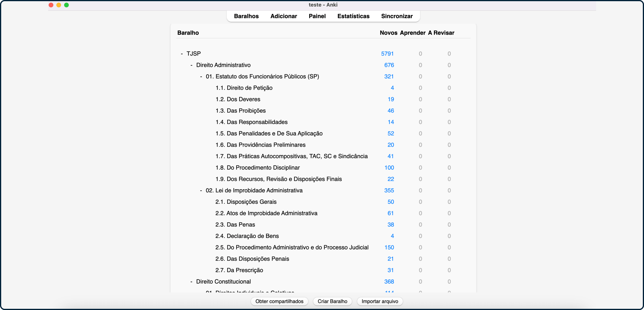Open the Painel browser tab

[x=317, y=16]
